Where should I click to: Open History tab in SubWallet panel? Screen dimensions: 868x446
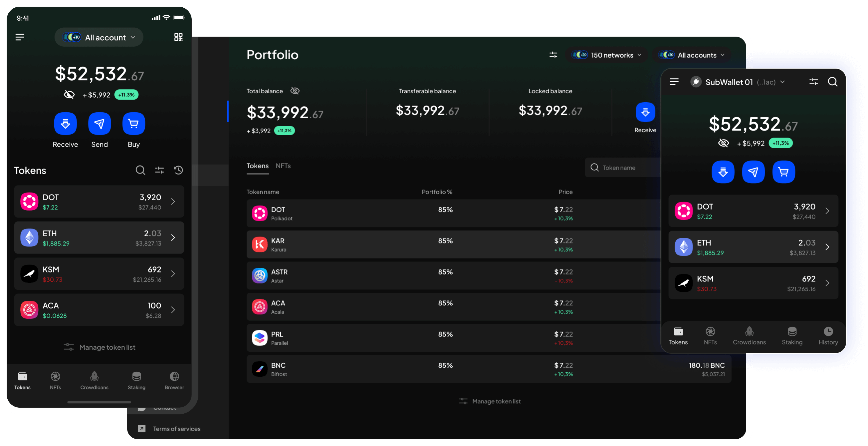(x=828, y=336)
